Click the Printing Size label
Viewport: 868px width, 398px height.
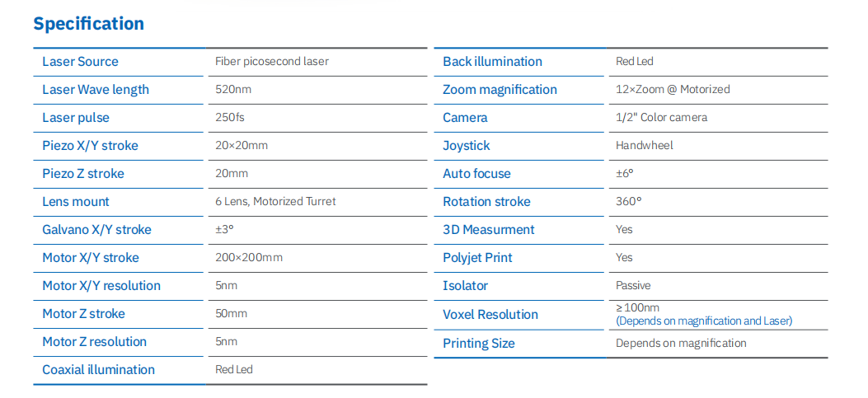point(479,344)
